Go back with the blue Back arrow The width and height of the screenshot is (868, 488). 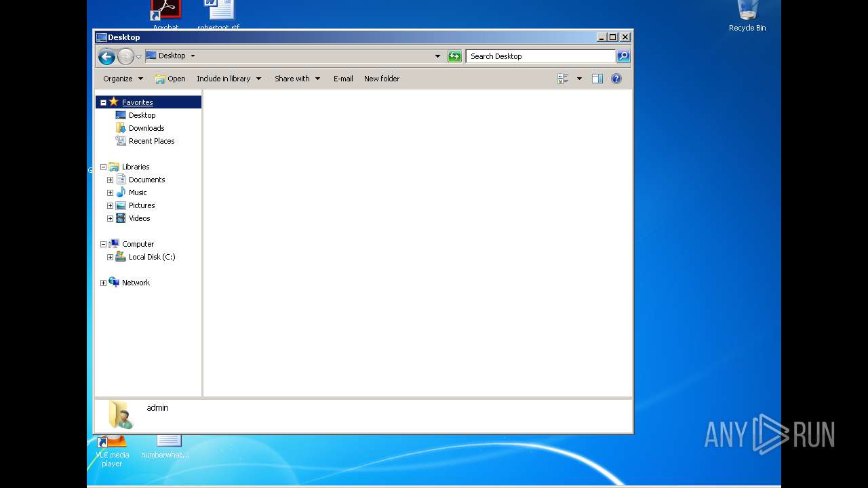[106, 56]
